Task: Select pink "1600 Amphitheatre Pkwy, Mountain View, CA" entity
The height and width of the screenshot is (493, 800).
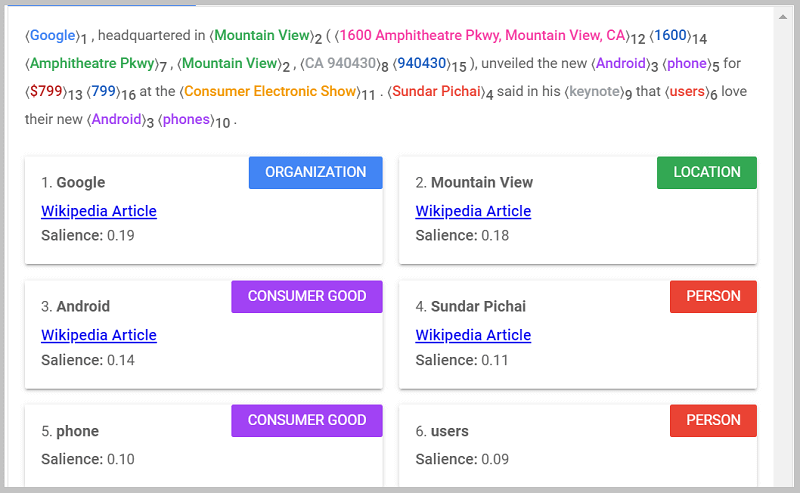Action: (484, 36)
